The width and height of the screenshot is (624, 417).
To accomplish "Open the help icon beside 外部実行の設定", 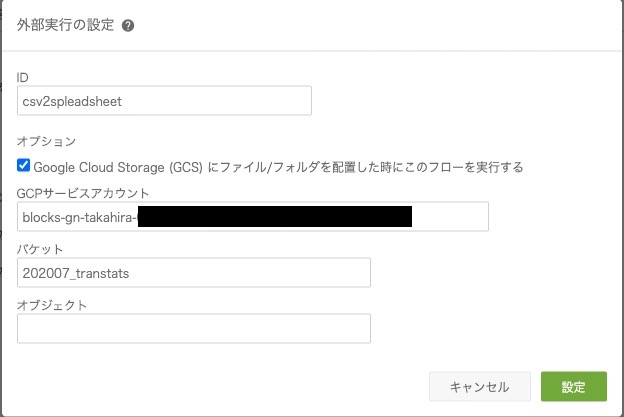I will click(x=128, y=26).
